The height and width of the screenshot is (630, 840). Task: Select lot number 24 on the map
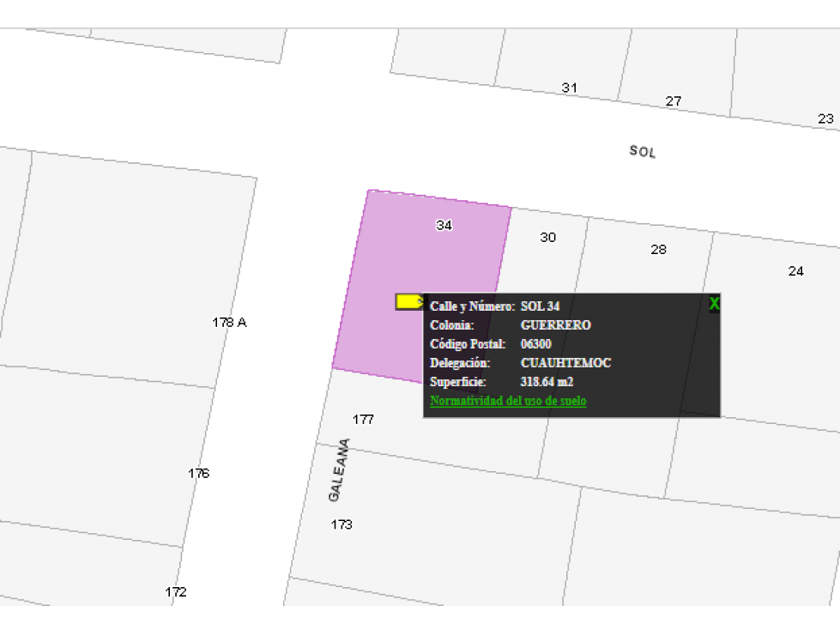click(x=795, y=271)
